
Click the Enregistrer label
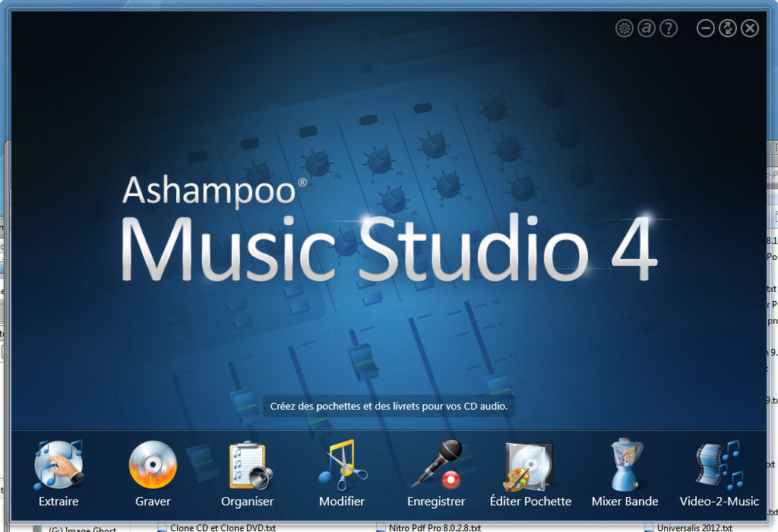[436, 502]
